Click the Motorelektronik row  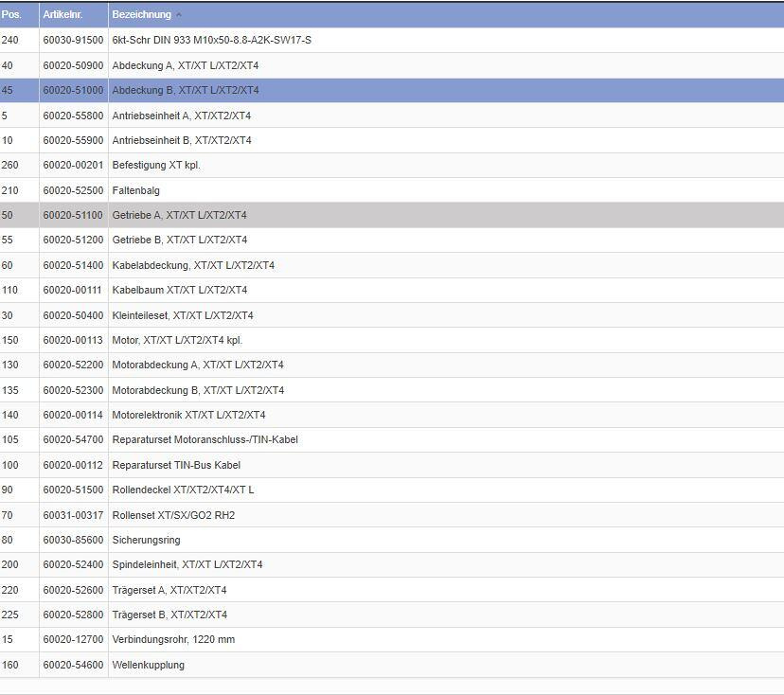click(188, 415)
